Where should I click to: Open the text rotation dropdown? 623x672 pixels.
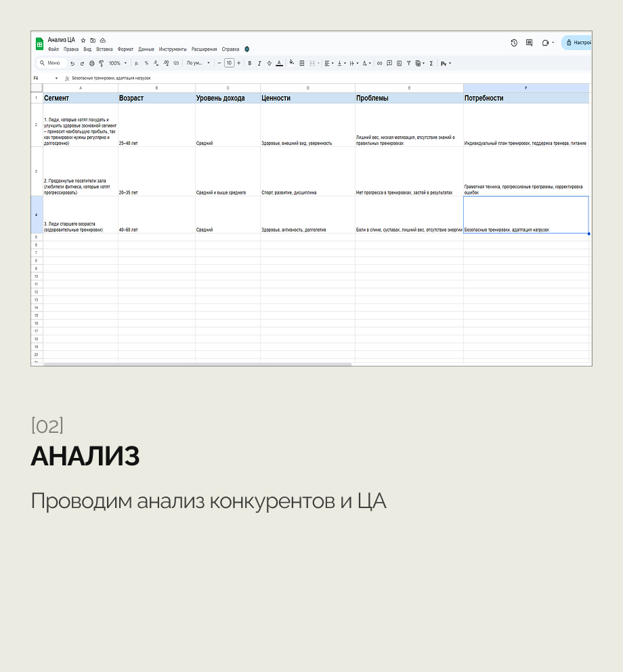[x=367, y=64]
